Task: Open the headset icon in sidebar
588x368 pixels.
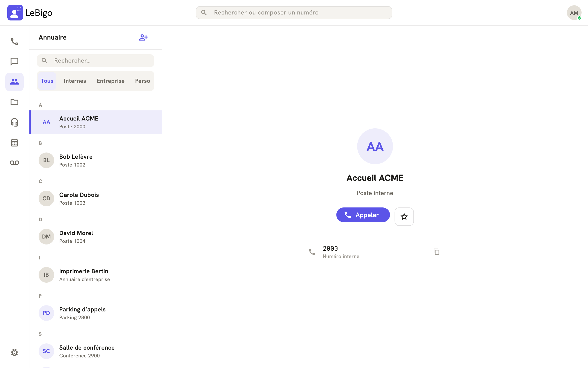Action: (x=14, y=122)
